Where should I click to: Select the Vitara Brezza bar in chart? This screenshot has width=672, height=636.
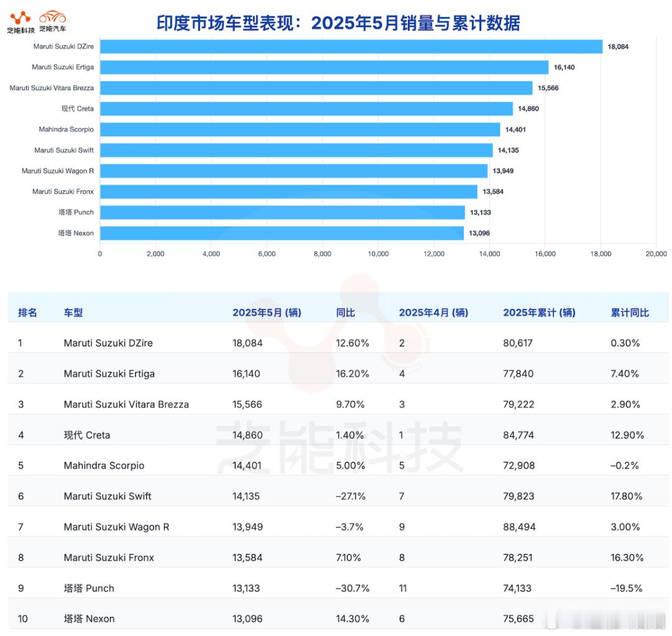(x=316, y=88)
